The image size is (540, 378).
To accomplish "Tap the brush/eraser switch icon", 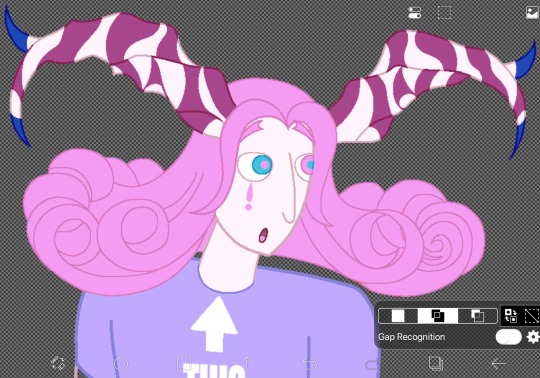I will pos(58,363).
